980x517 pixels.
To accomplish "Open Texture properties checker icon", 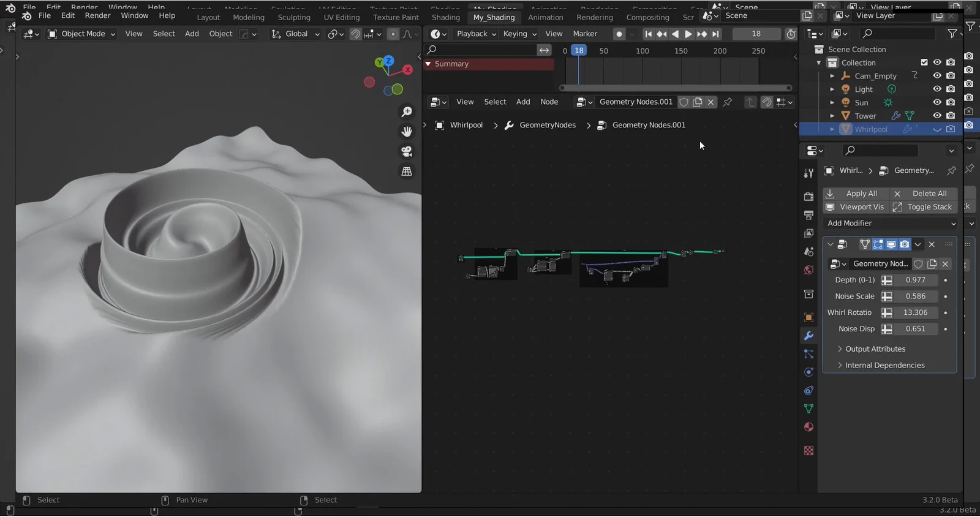I will pyautogui.click(x=809, y=450).
